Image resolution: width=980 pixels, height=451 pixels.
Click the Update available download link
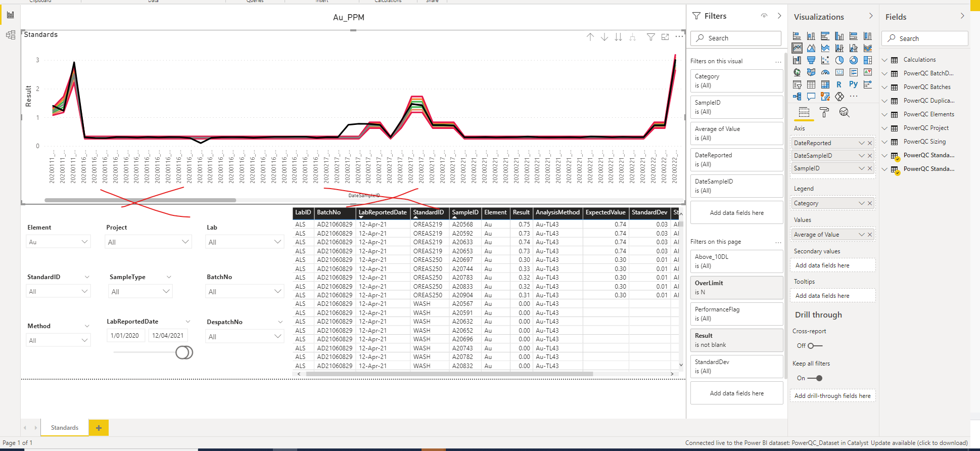pos(919,443)
